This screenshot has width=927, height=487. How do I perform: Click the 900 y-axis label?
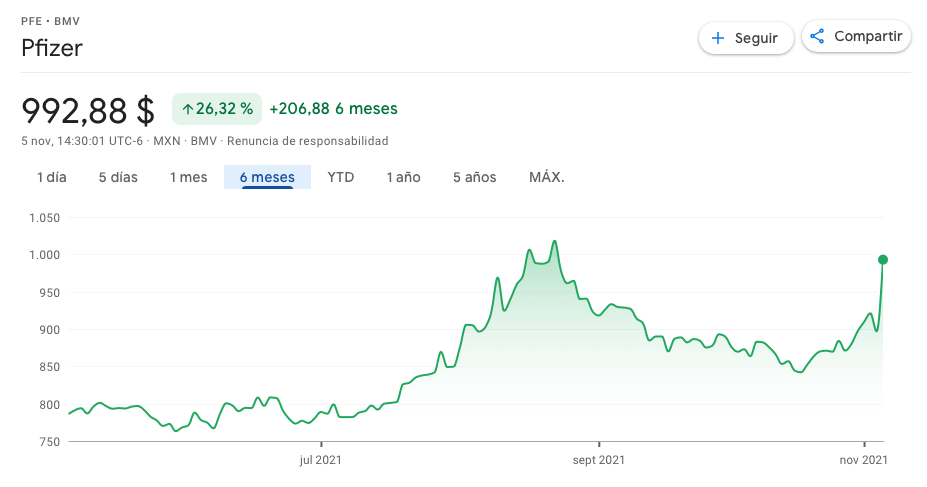tap(50, 330)
